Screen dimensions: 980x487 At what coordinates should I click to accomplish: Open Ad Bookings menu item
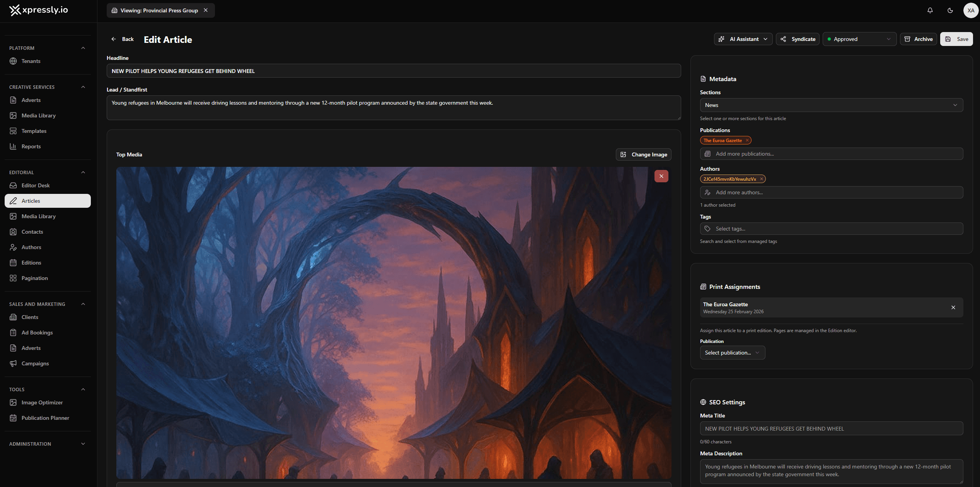[x=37, y=333]
